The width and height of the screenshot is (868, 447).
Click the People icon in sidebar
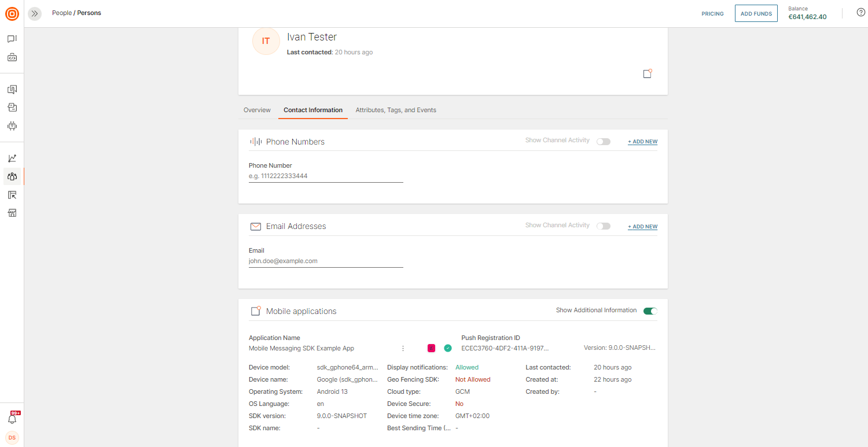[12, 176]
